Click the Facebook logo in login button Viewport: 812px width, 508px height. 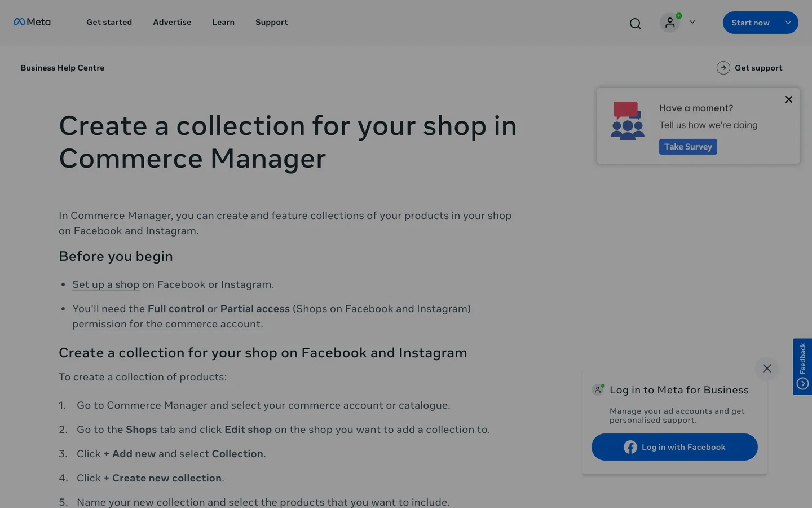(630, 447)
